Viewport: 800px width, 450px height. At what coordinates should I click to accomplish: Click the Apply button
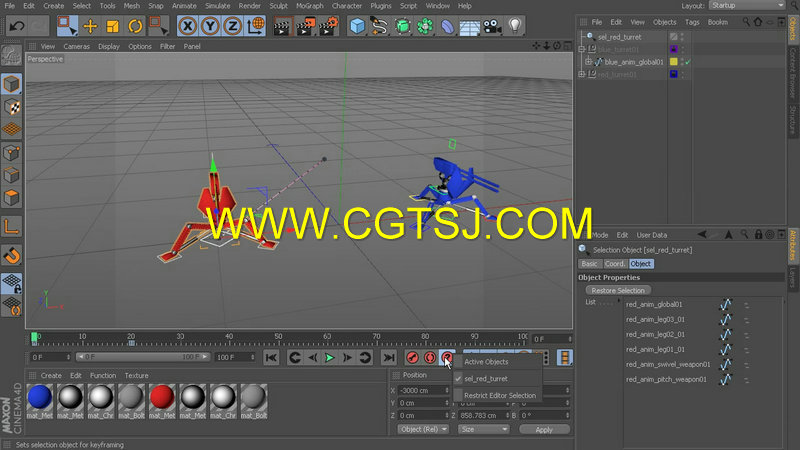click(x=544, y=430)
